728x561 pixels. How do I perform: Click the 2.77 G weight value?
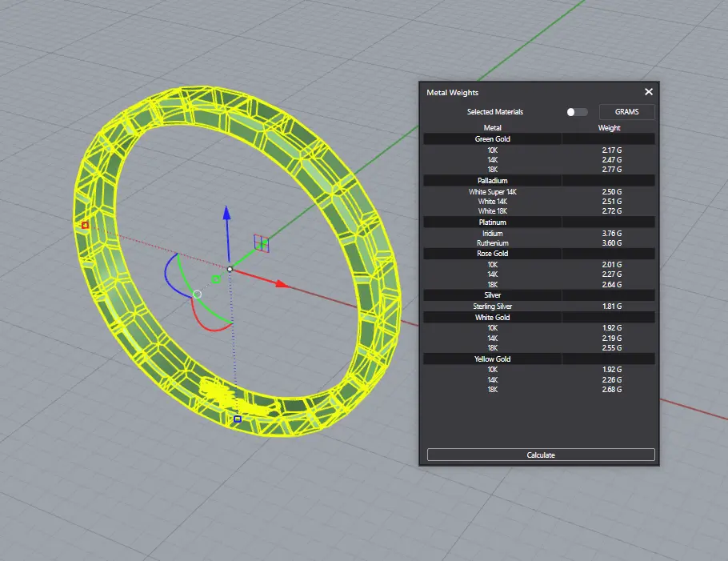click(x=612, y=170)
